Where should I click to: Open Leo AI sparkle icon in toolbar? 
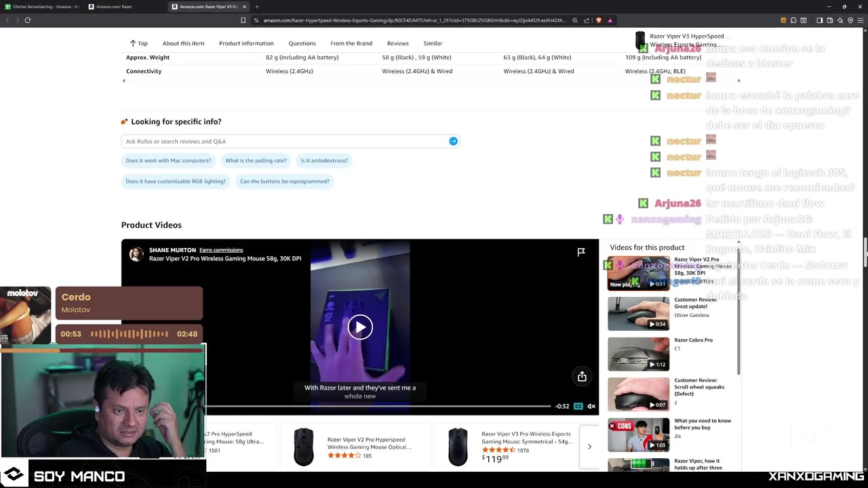840,20
